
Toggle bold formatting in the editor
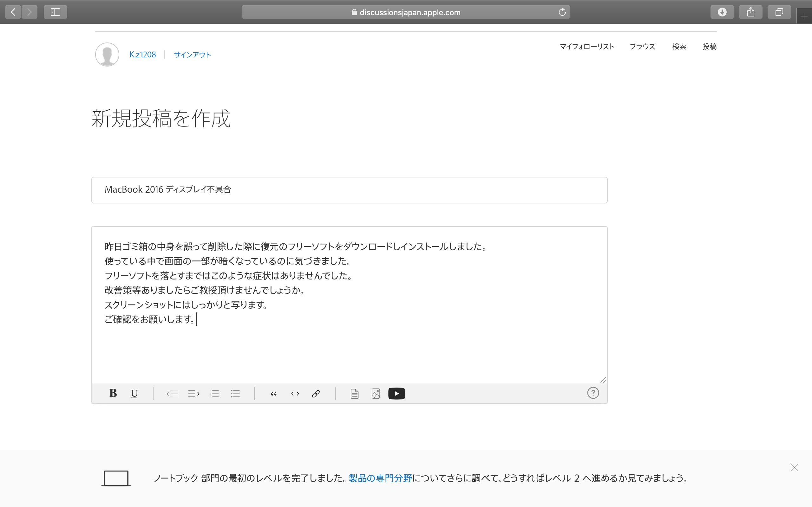(x=113, y=393)
